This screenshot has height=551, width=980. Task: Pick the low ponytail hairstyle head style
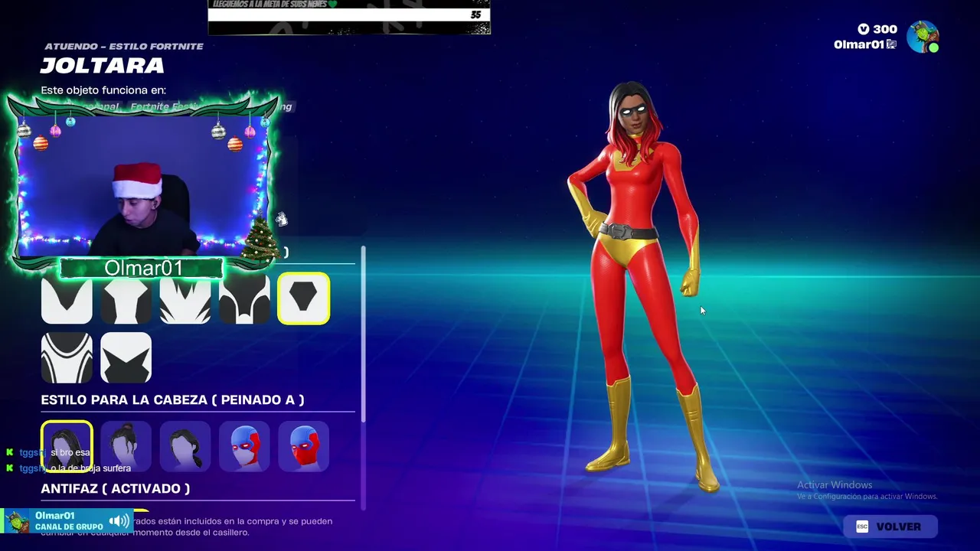(x=185, y=446)
